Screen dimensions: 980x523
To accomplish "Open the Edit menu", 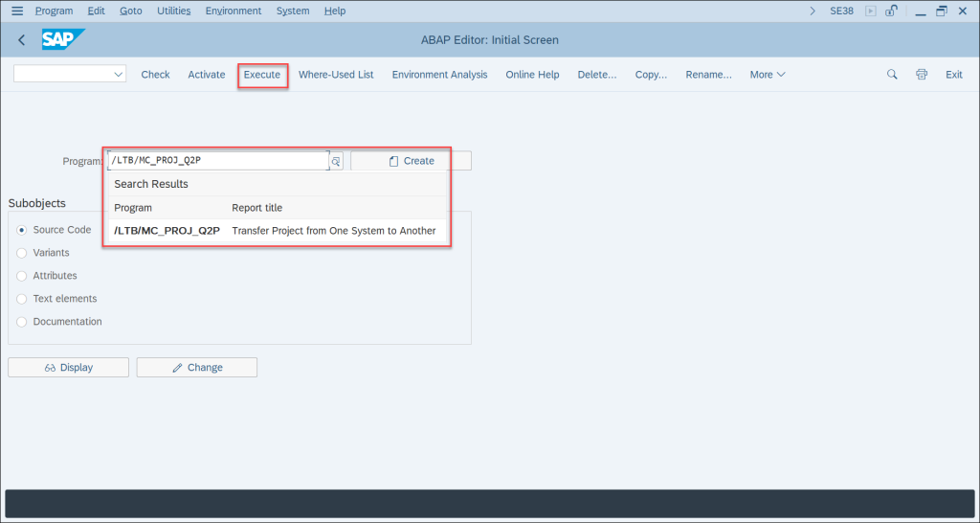I will pyautogui.click(x=97, y=11).
